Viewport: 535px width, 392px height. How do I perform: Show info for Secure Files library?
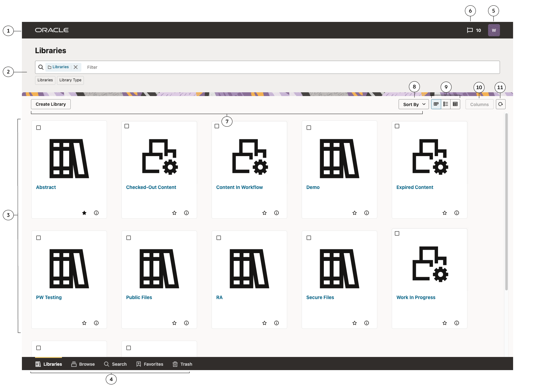[x=367, y=323]
